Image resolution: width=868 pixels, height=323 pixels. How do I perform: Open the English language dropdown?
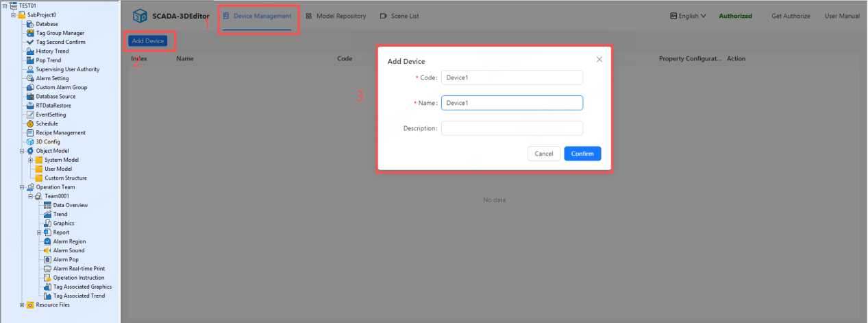[687, 16]
